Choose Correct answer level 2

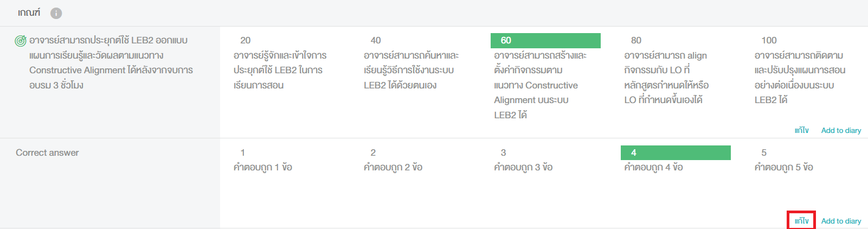pos(415,160)
